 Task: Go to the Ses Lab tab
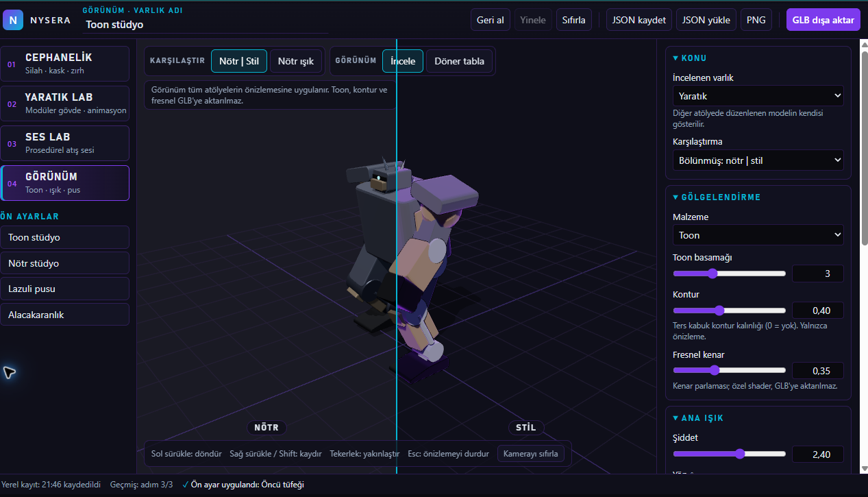[x=65, y=143]
